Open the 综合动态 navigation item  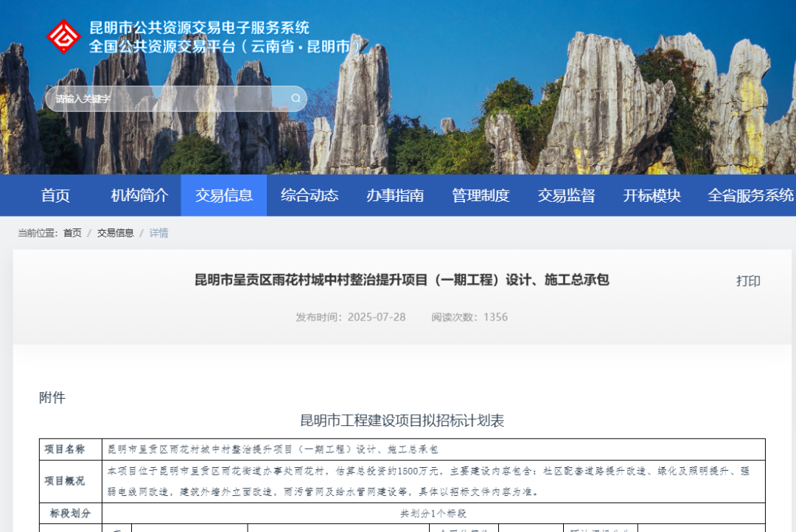pyautogui.click(x=310, y=195)
